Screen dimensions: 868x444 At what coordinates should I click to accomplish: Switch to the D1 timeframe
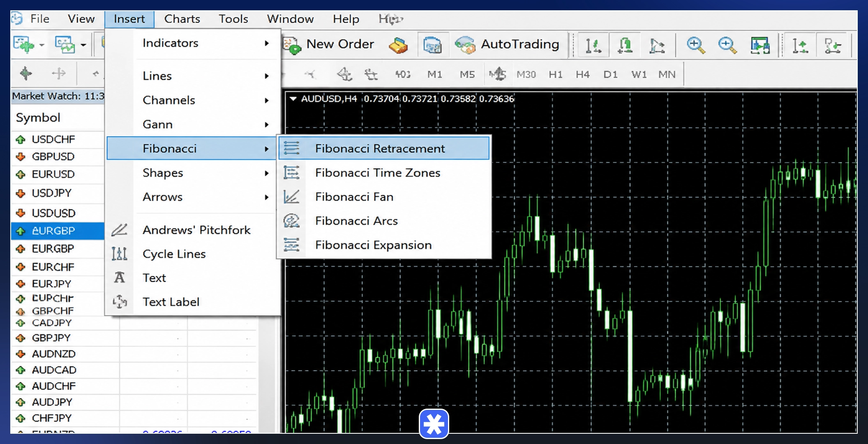click(610, 74)
